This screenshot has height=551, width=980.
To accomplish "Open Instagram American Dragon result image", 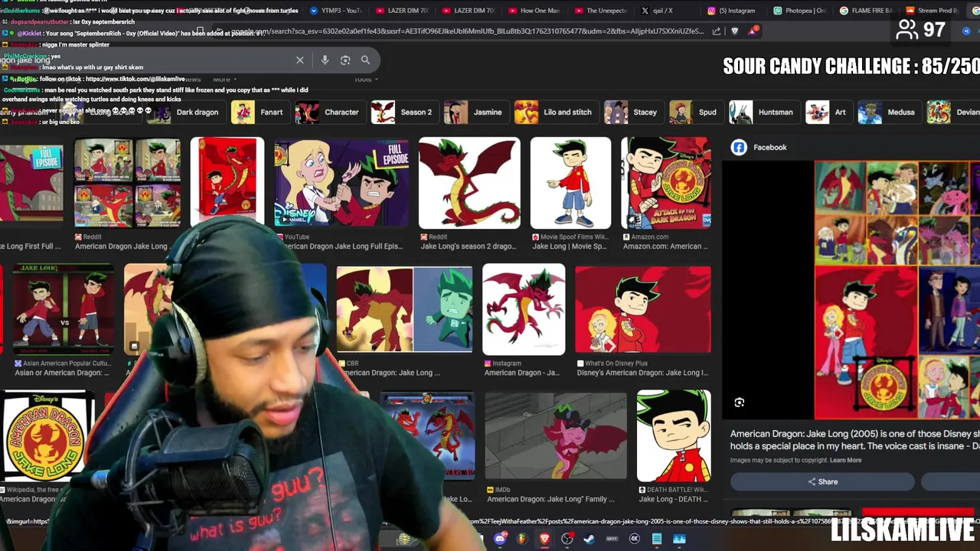I will (524, 309).
